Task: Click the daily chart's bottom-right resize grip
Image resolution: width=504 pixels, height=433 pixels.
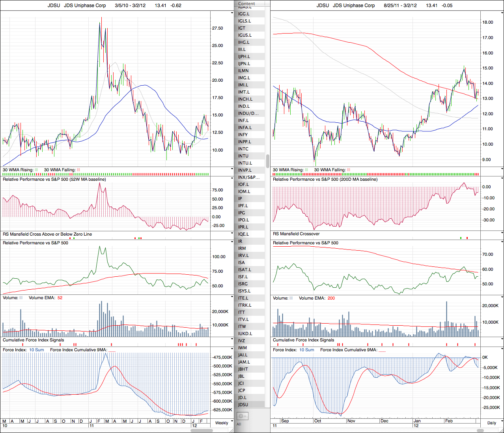Action: coord(501,430)
